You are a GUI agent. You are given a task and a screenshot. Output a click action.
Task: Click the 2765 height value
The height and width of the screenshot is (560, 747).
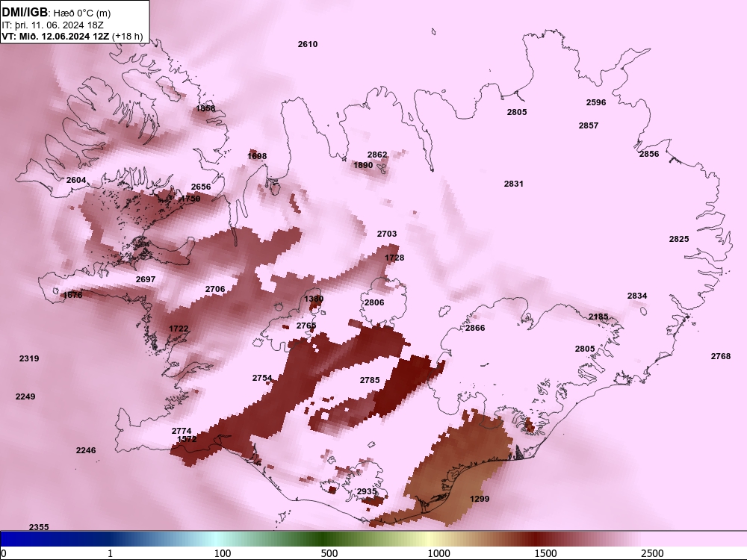306,326
